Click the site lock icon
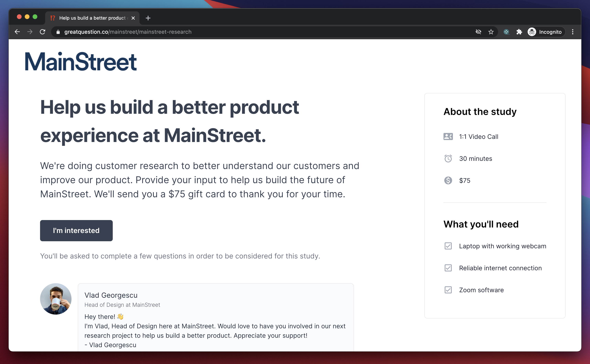Viewport: 590px width, 364px height. (x=58, y=32)
